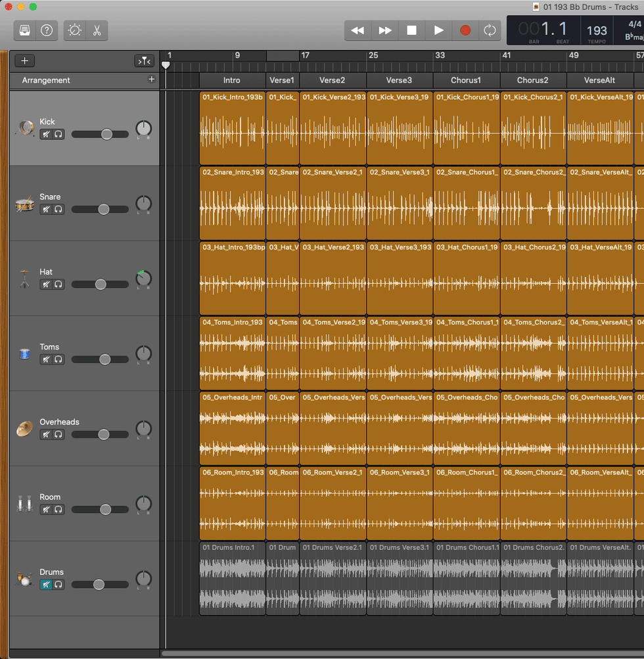Open the Library panel
This screenshot has height=659, width=644.
pos(25,30)
